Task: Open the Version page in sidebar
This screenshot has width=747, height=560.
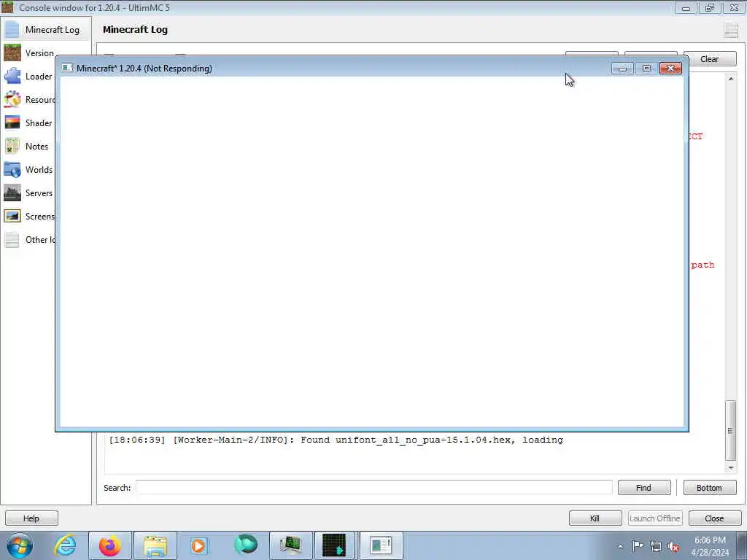Action: (x=28, y=52)
